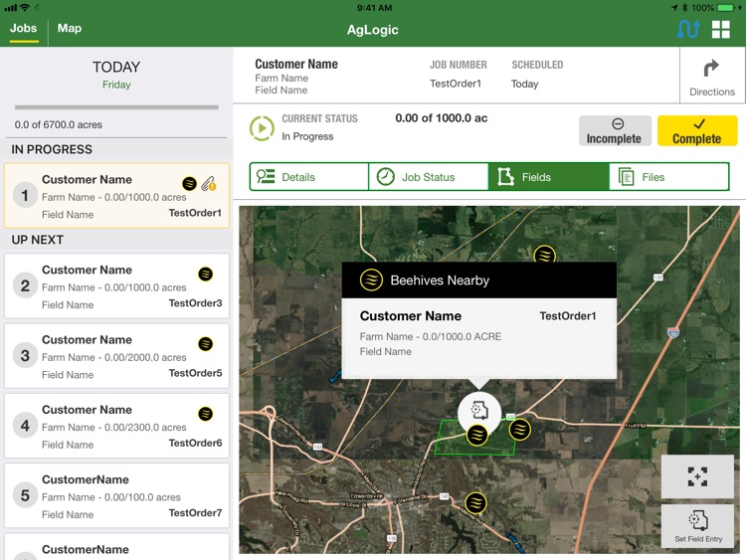Tap the field entry marker on map
The width and height of the screenshot is (746, 560).
click(x=479, y=410)
